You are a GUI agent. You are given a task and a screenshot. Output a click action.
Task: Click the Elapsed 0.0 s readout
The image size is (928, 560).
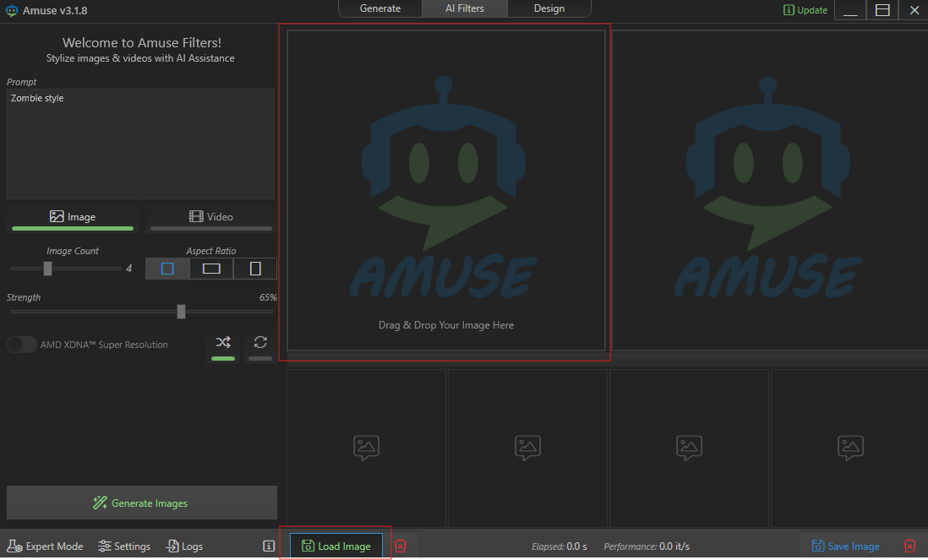560,546
